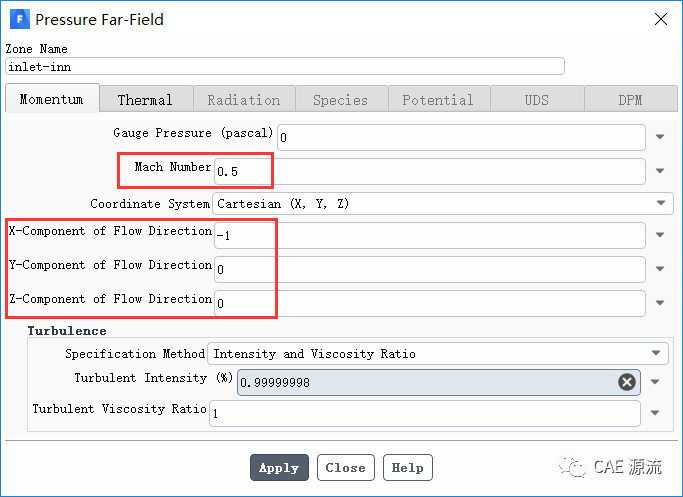This screenshot has width=683, height=497.
Task: Click the Close button at bottom
Action: [345, 467]
